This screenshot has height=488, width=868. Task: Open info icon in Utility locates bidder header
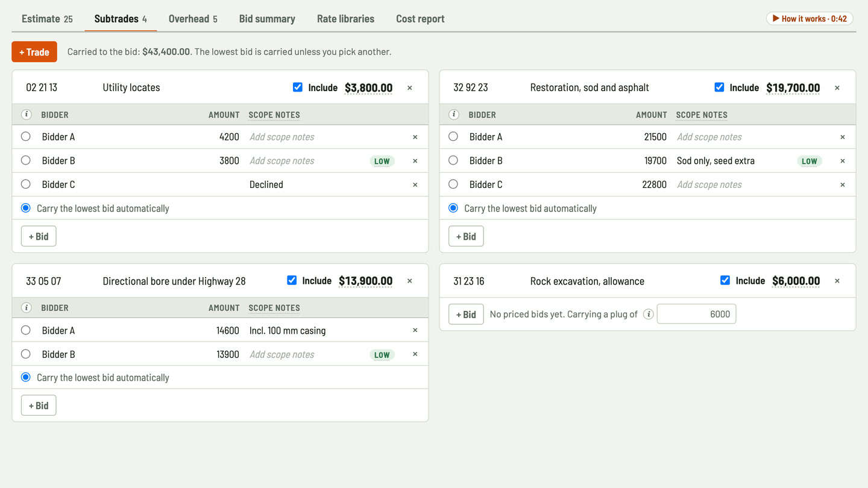click(27, 114)
